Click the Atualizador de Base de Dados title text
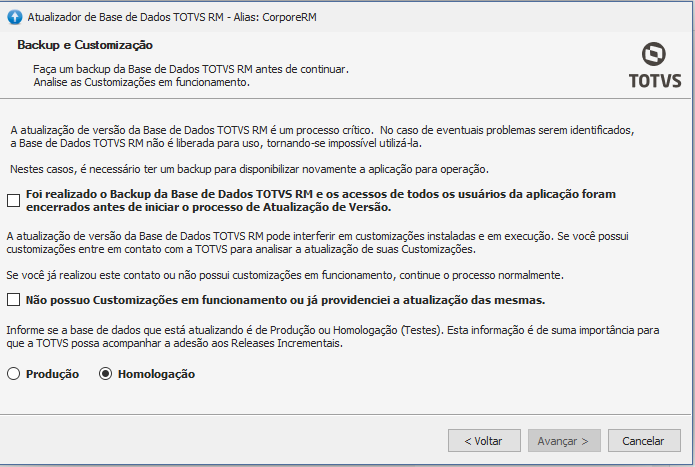Image resolution: width=695 pixels, height=467 pixels. pyautogui.click(x=172, y=17)
